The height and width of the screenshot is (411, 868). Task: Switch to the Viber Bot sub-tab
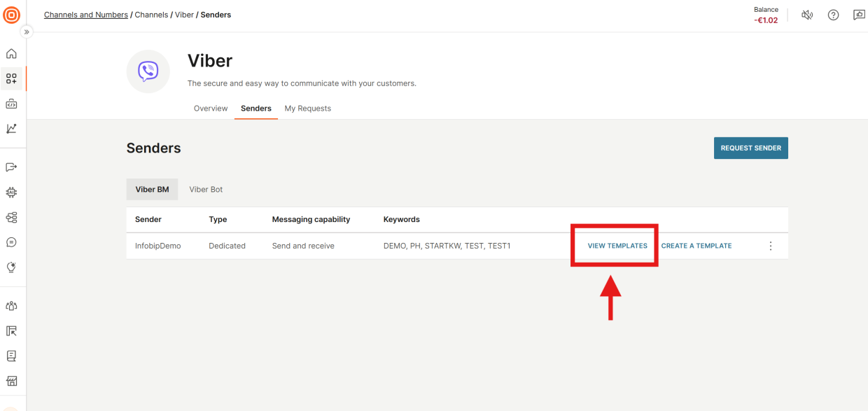click(206, 189)
